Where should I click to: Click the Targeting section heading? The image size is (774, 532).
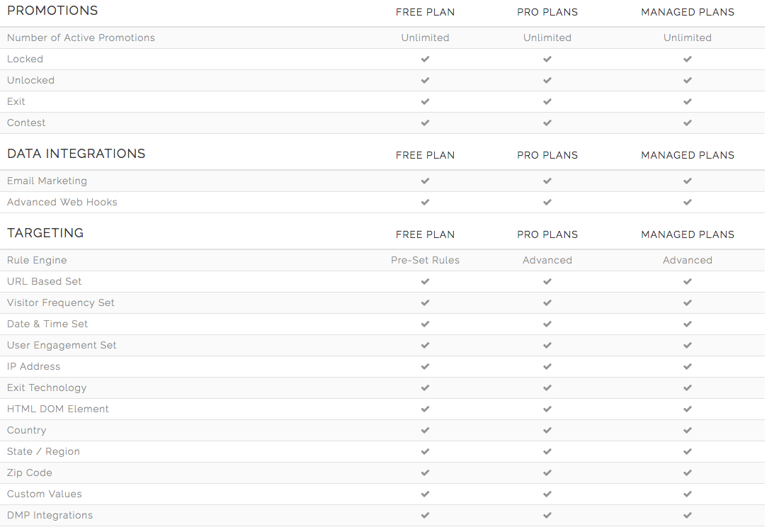pyautogui.click(x=45, y=233)
